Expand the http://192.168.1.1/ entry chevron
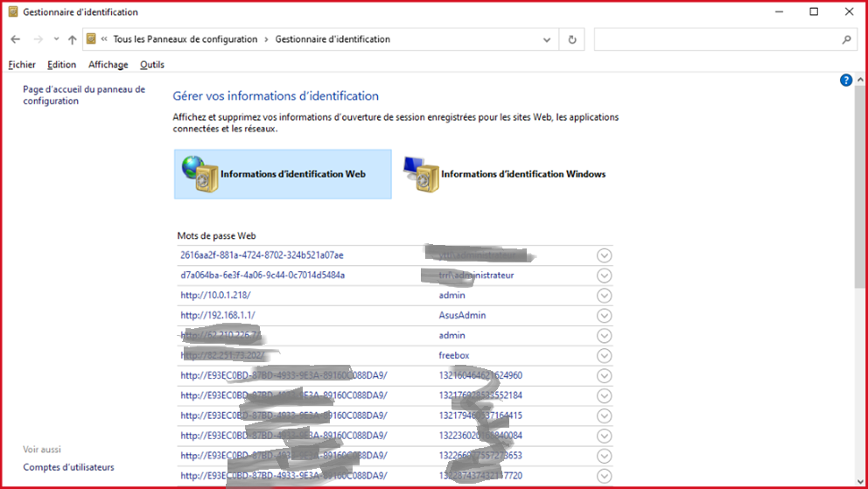This screenshot has width=868, height=489. pyautogui.click(x=604, y=315)
